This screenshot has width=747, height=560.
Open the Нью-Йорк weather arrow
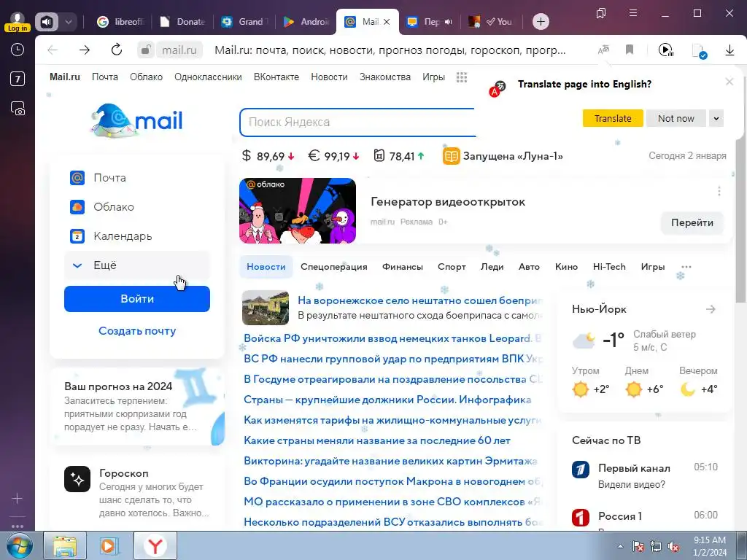711,309
